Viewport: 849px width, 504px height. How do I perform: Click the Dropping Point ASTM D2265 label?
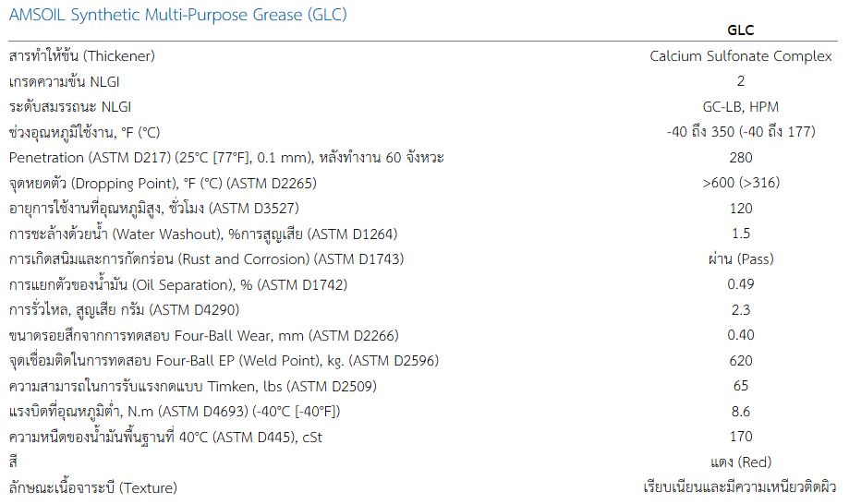tap(163, 184)
